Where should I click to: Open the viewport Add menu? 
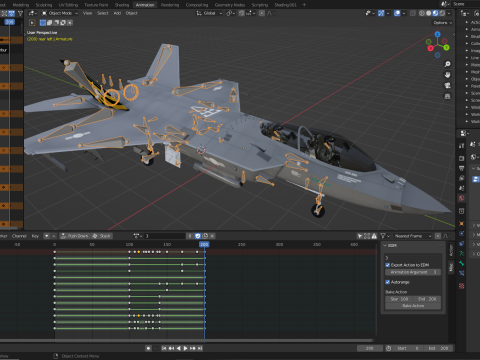pyautogui.click(x=117, y=13)
